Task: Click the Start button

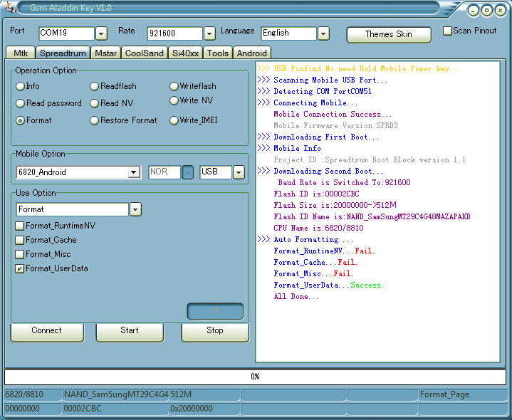Action: point(130,332)
